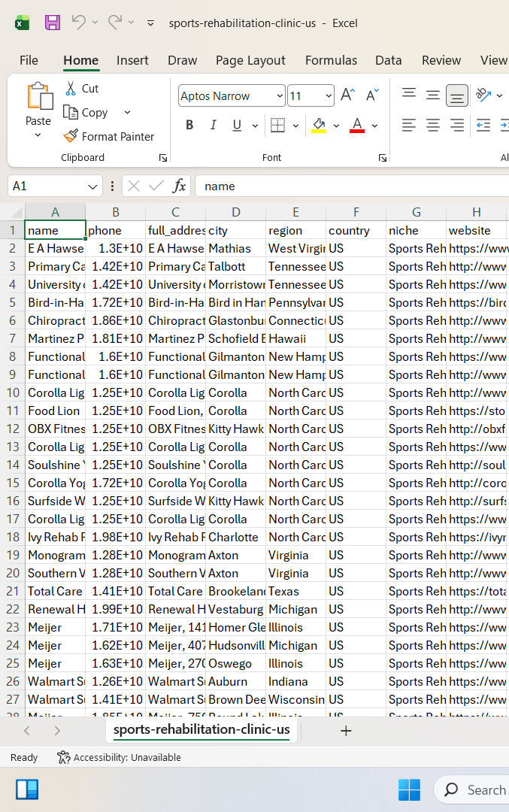
Task: Open the fill color palette arrow
Action: click(337, 126)
